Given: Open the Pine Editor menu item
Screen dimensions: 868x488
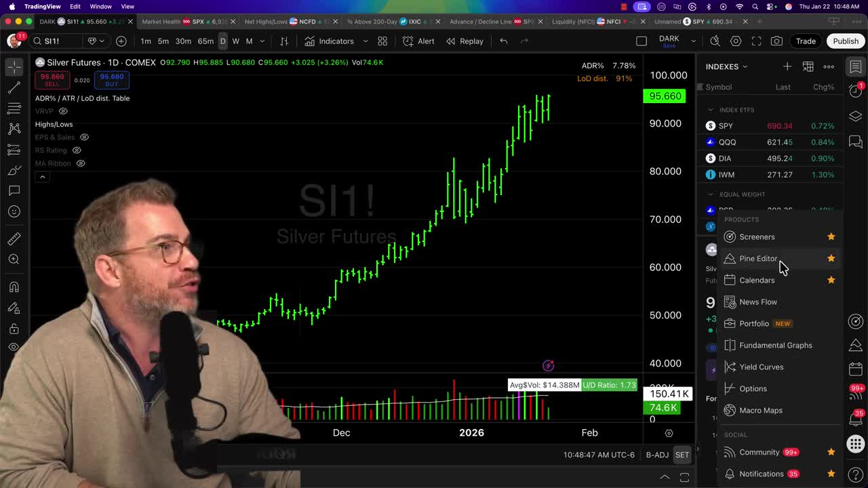Looking at the screenshot, I should [x=758, y=258].
